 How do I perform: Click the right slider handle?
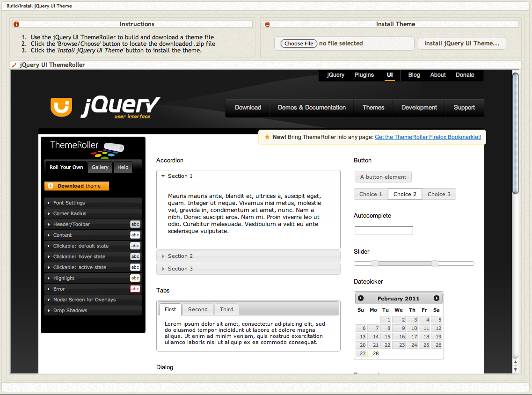(435, 263)
